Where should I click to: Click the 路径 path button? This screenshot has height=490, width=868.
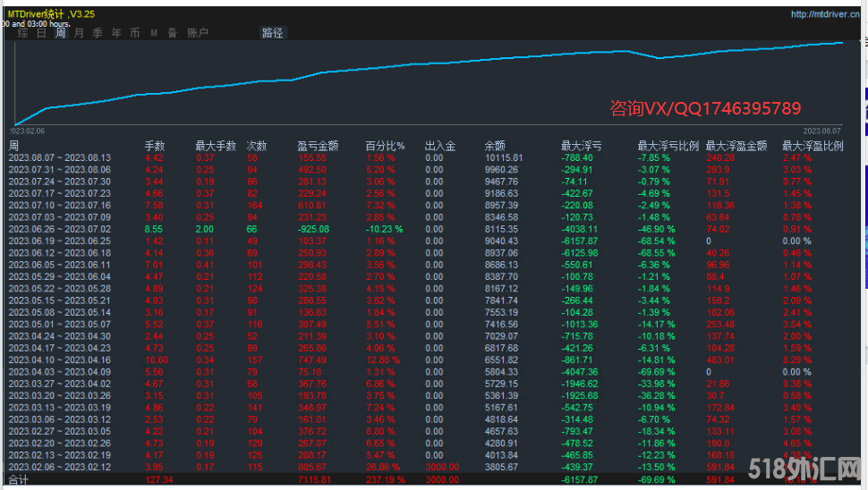click(272, 33)
